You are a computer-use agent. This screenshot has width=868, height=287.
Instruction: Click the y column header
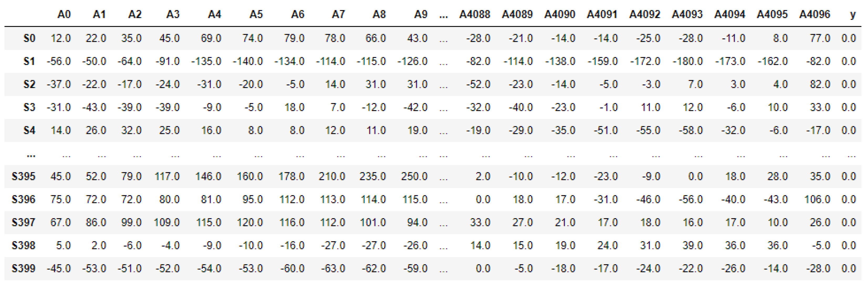(853, 14)
